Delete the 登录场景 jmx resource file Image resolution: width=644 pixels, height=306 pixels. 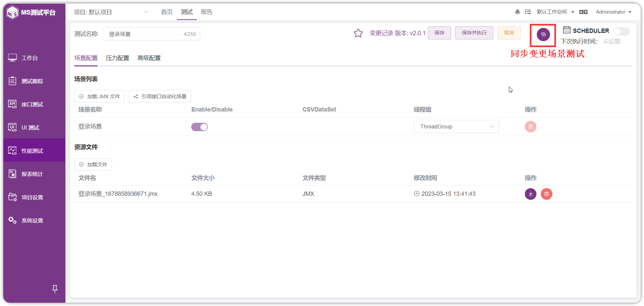point(546,194)
